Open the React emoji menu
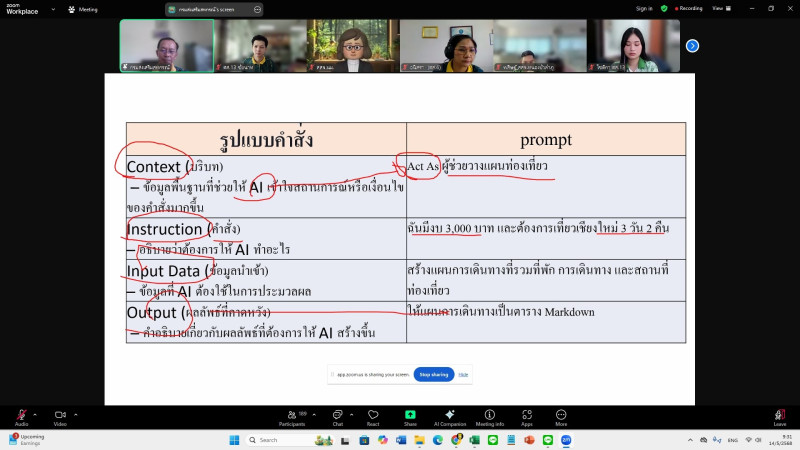Viewport: 800px width, 450px height. [x=373, y=415]
